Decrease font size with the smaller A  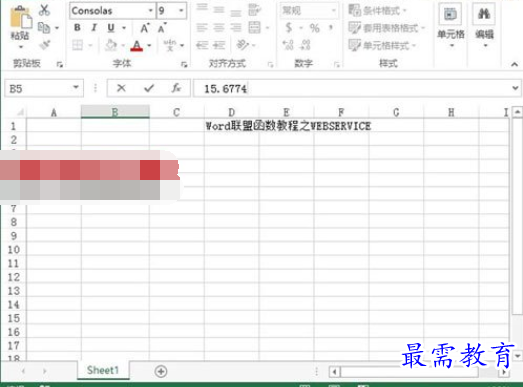click(162, 28)
